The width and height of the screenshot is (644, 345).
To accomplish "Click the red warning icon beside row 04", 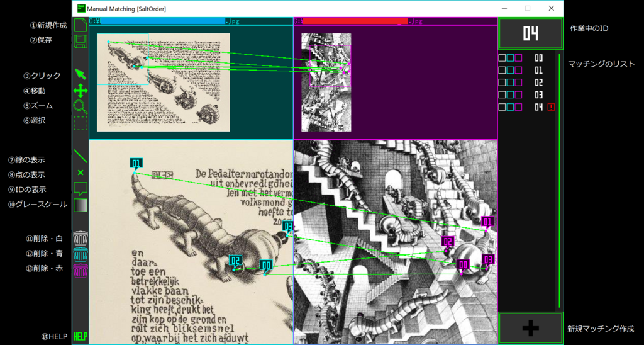I will [551, 107].
